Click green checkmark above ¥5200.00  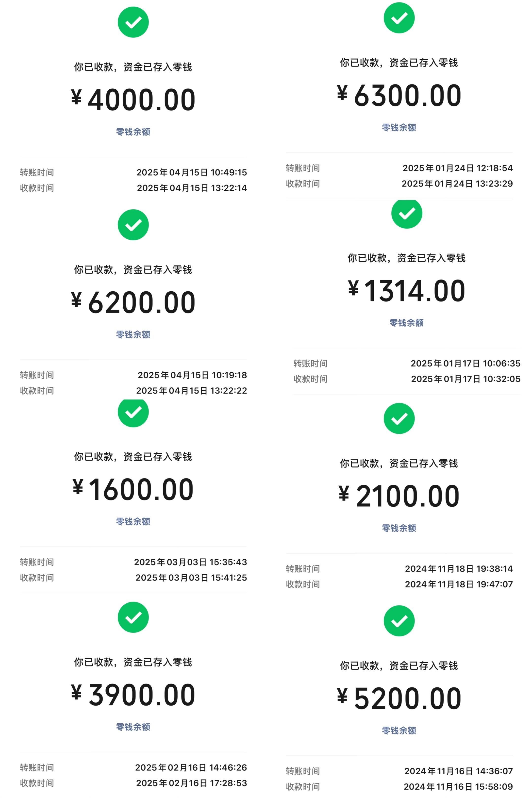399,621
